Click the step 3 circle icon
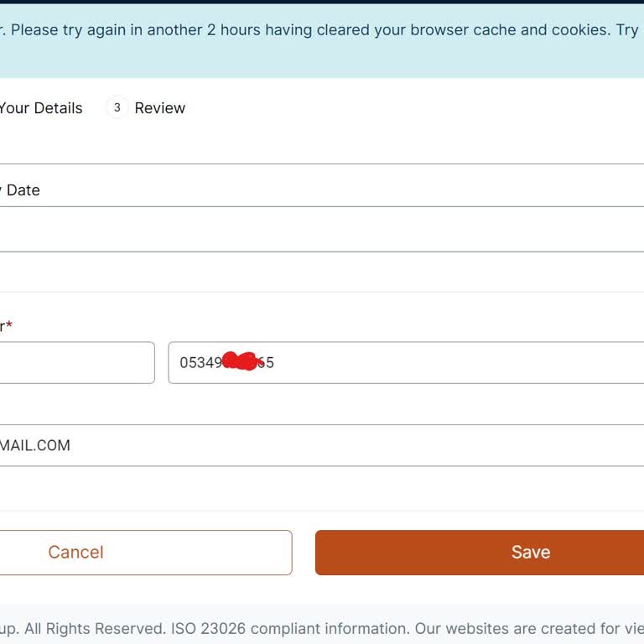Screen dimensions: 644x644 click(117, 107)
